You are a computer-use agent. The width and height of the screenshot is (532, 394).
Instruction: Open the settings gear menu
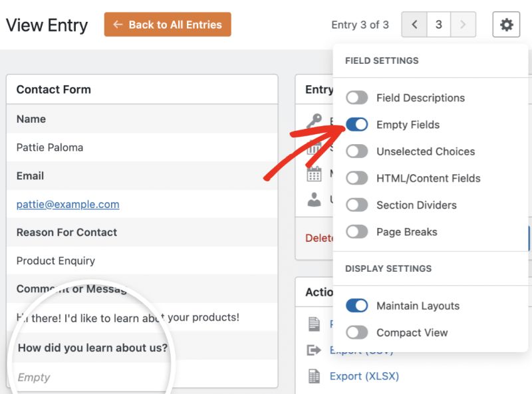(506, 25)
